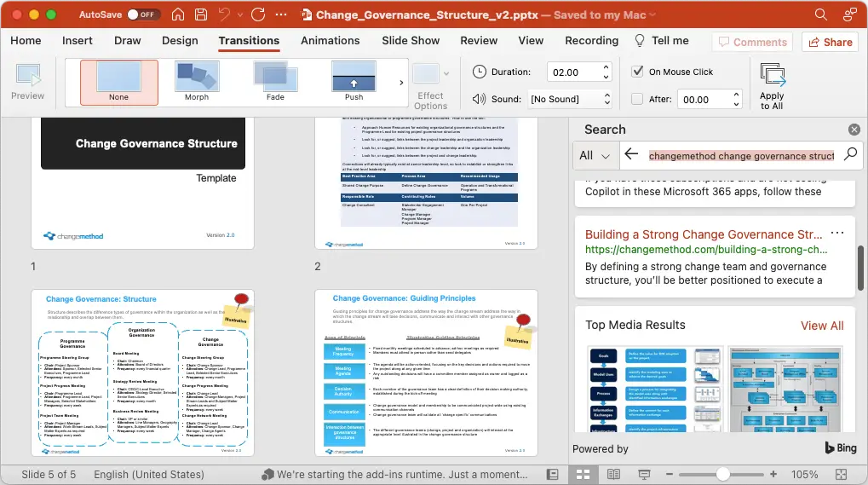
Task: Enable the After timing checkbox
Action: coord(637,99)
